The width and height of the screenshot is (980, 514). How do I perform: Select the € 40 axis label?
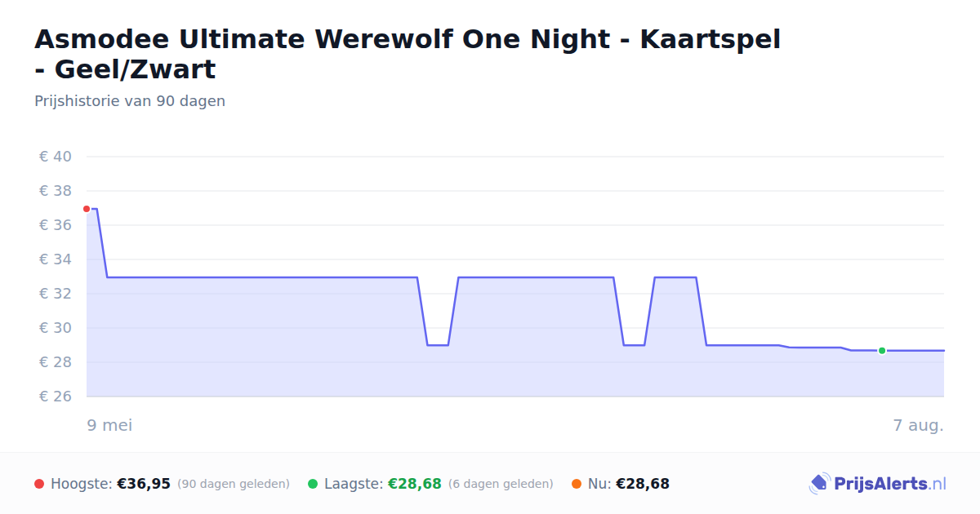pos(56,157)
